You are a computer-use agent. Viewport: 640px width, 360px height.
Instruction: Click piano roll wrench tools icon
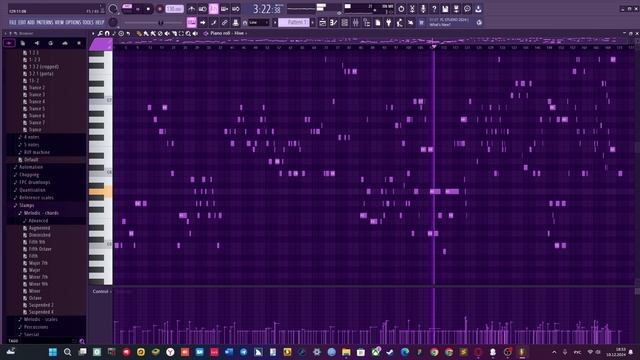pos(100,33)
